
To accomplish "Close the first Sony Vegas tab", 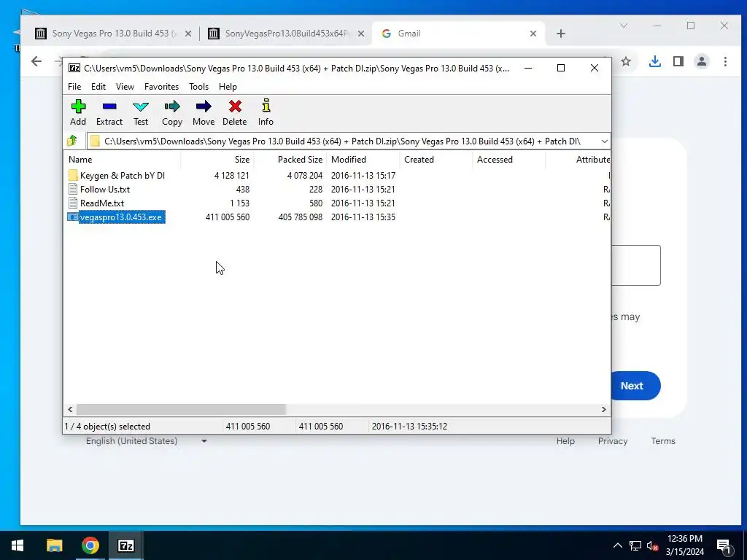I will coord(188,34).
